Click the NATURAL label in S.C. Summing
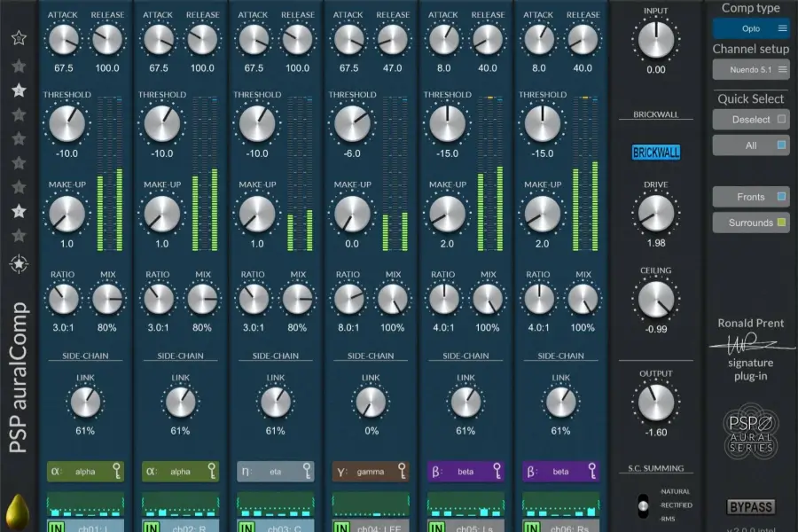This screenshot has height=532, width=798. (676, 491)
